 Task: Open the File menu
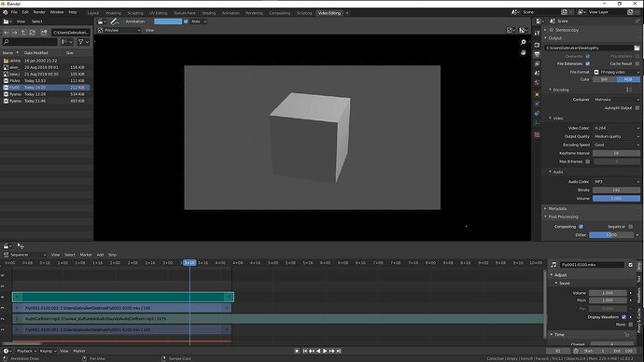(x=14, y=12)
